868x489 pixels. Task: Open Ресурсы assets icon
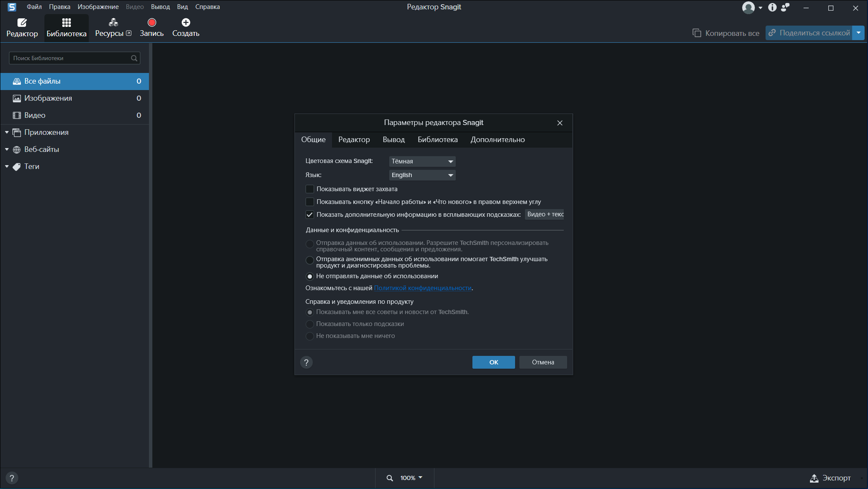(x=113, y=23)
